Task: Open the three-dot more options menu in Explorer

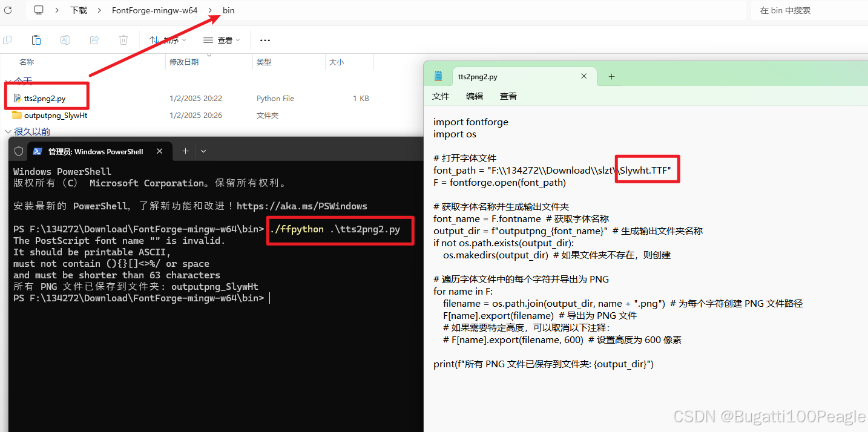Action: [265, 40]
